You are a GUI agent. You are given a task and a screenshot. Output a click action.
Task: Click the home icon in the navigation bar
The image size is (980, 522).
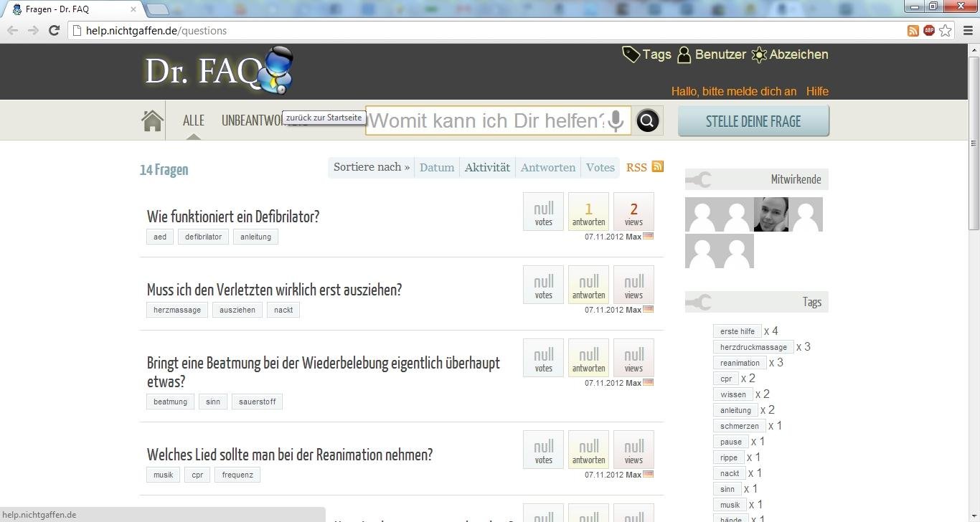[151, 120]
